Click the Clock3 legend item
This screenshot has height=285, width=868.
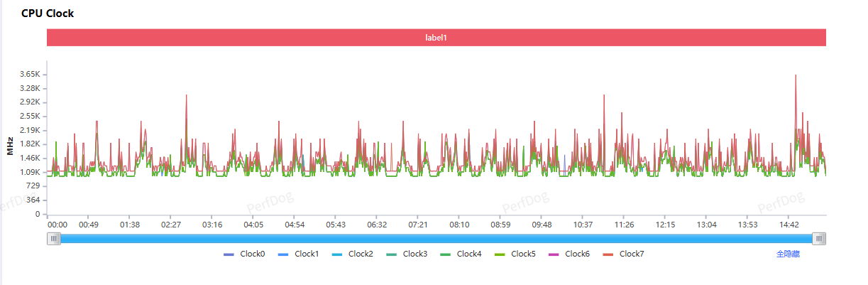[x=407, y=254]
